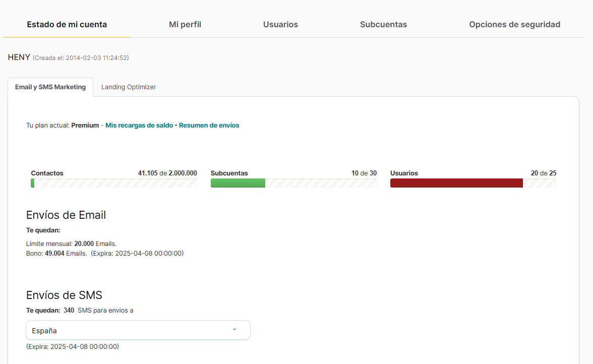593x364 pixels.
Task: Select the Estado de mi cuenta tab
Action: 67,24
